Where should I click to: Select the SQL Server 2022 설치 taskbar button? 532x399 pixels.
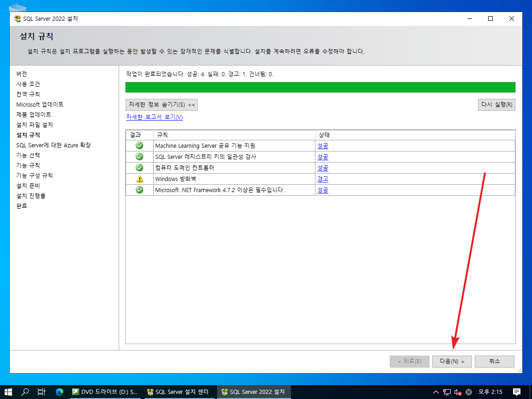pyautogui.click(x=254, y=392)
